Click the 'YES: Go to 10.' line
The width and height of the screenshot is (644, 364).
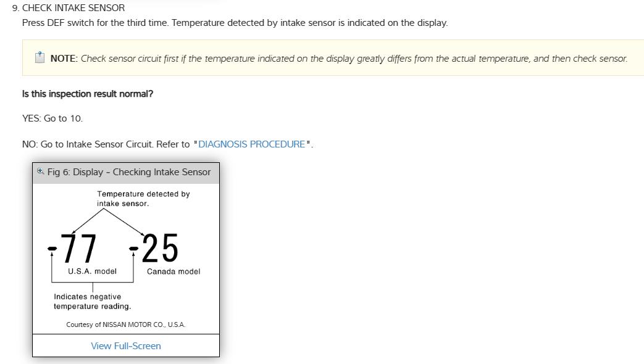52,118
